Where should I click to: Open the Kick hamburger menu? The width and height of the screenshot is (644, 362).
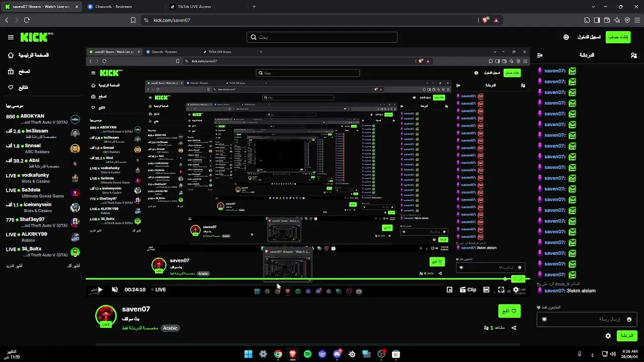[x=11, y=37]
